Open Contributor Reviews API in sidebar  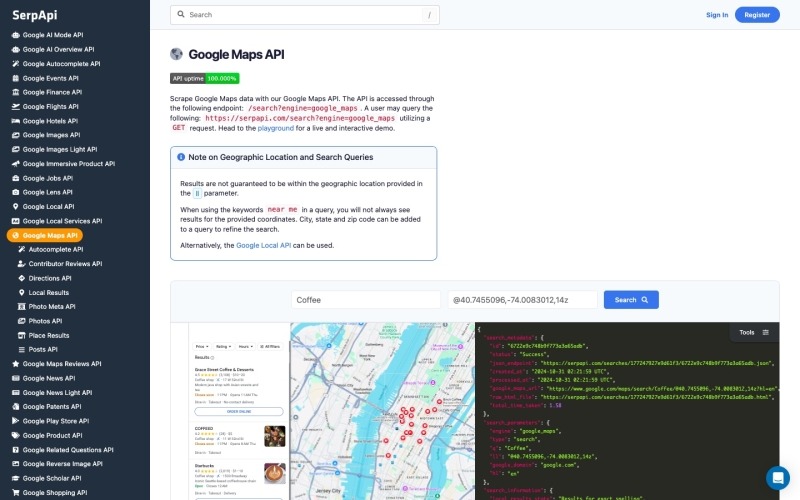click(65, 264)
